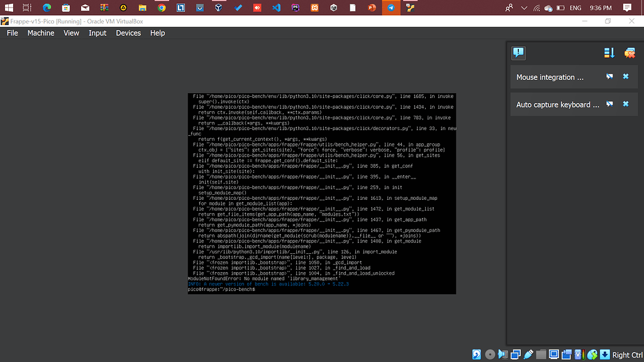Toggle the mouse pointer integration status icon

(592, 354)
